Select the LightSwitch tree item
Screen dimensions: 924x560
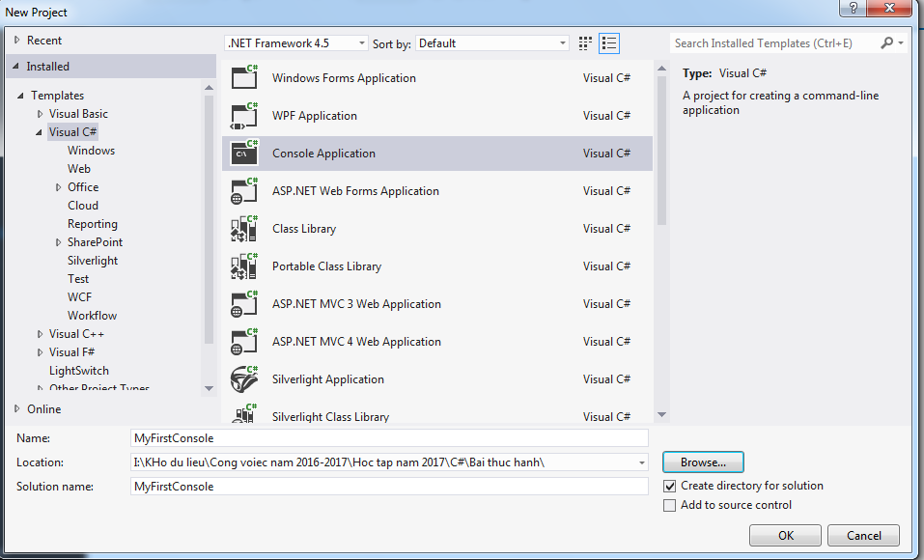[79, 371]
